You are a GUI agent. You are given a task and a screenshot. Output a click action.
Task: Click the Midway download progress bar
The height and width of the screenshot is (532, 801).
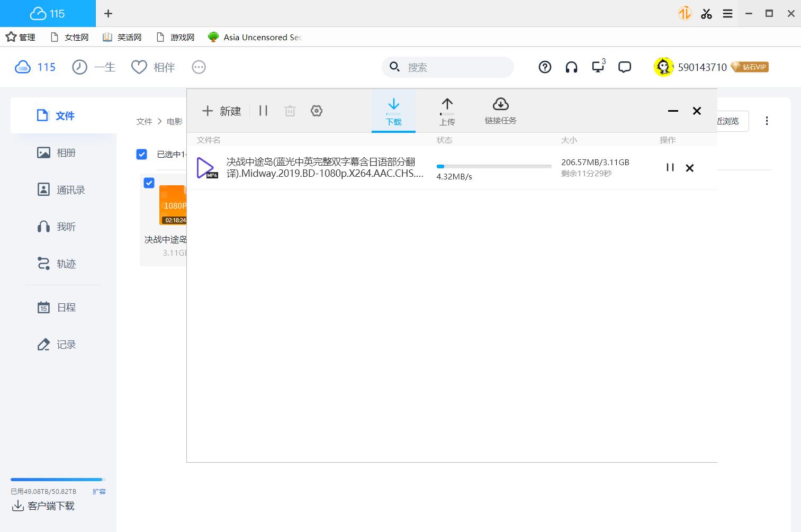pos(493,166)
